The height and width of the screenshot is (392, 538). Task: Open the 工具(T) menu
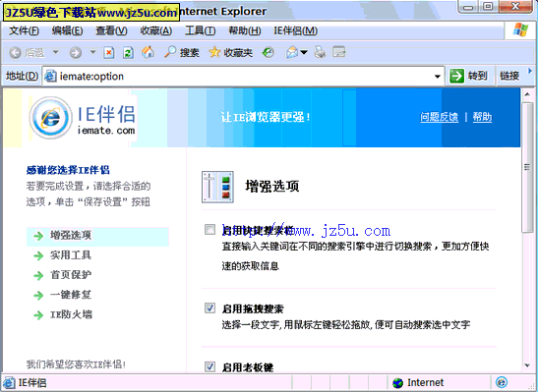[x=201, y=30]
